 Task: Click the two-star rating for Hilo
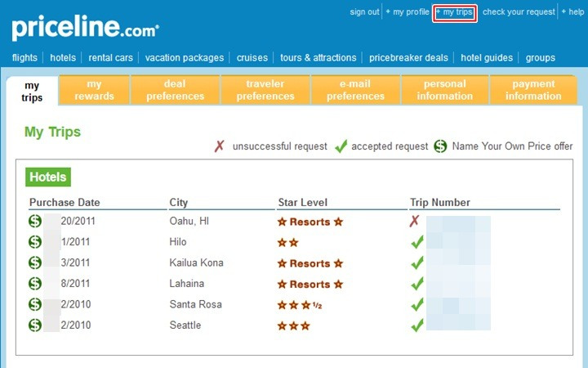(288, 243)
